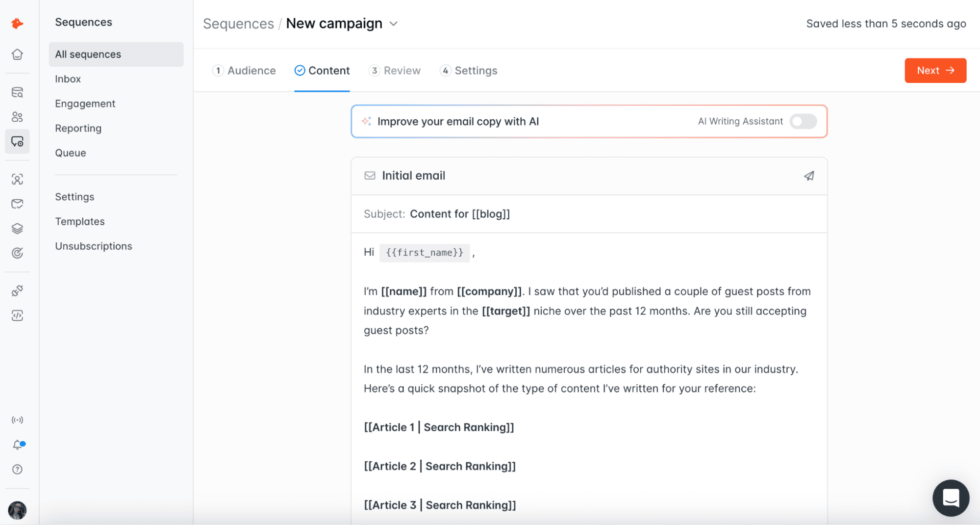Click the orange Next button
This screenshot has height=525, width=980.
(935, 71)
